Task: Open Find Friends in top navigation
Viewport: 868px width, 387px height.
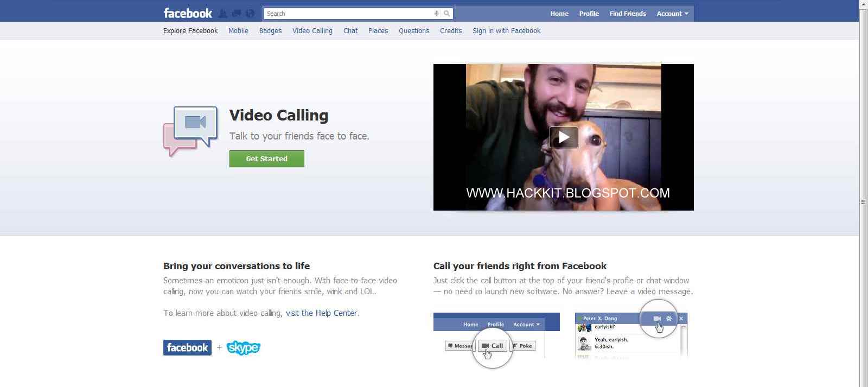Action: coord(628,14)
